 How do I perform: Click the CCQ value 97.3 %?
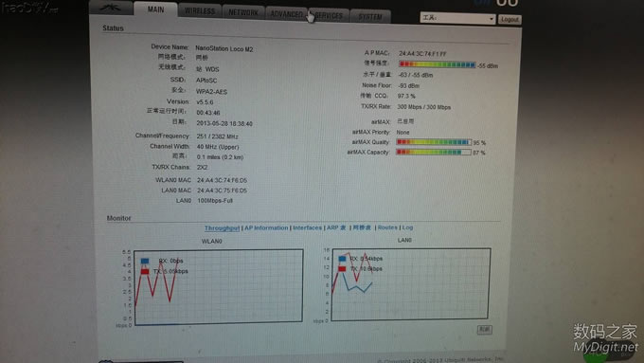[x=406, y=96]
